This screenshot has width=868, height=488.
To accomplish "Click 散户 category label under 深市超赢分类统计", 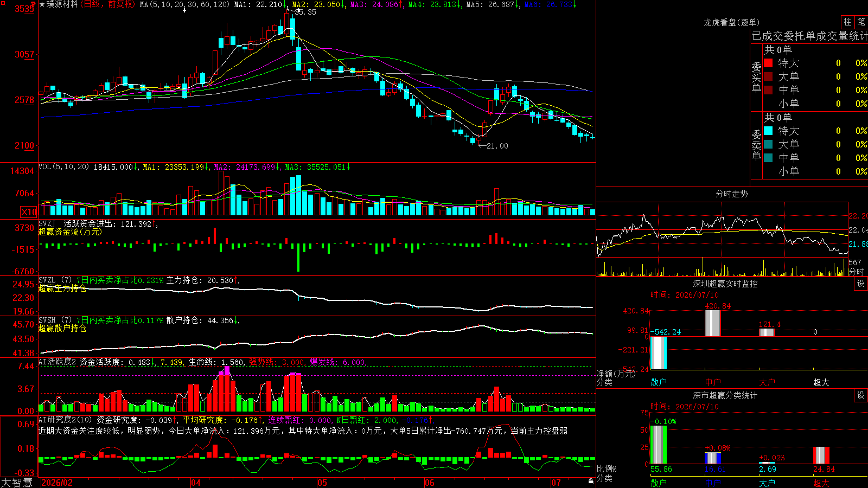I will [x=659, y=483].
